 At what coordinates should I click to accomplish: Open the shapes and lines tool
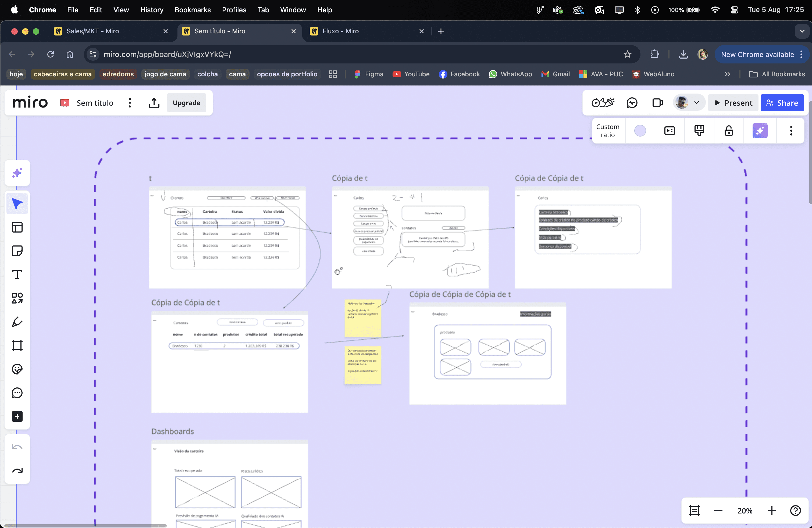[x=17, y=298]
